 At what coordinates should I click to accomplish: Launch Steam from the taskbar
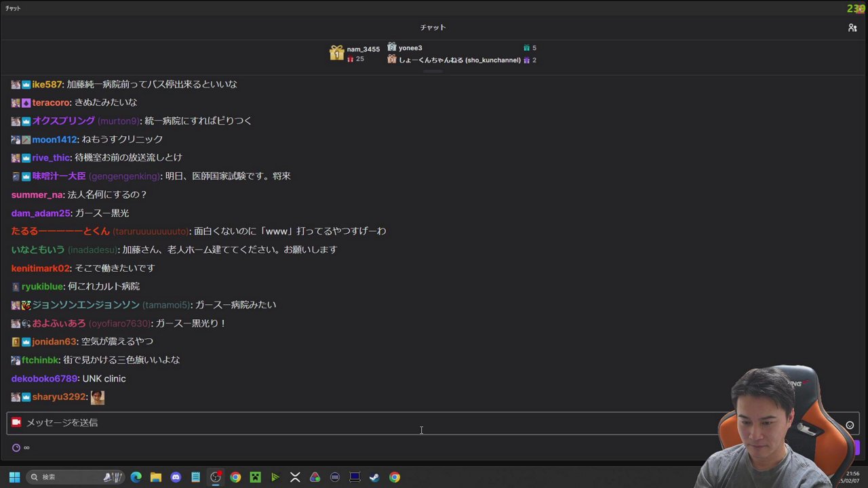click(374, 477)
